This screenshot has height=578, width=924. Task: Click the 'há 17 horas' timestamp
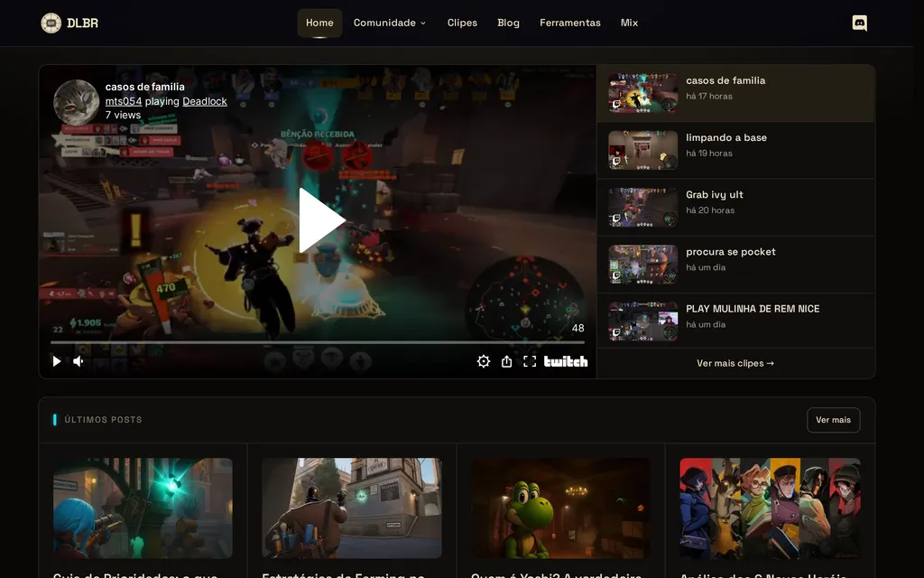[x=709, y=96]
